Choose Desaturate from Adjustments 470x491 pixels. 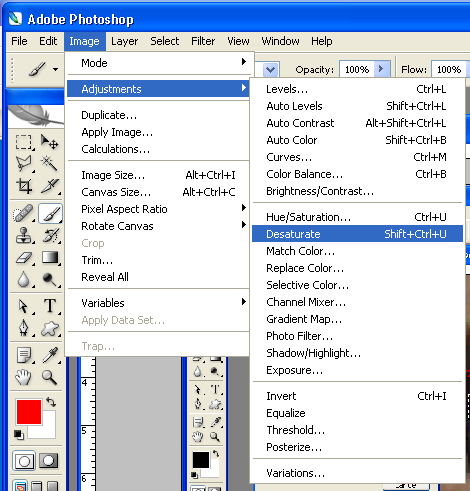click(x=357, y=234)
